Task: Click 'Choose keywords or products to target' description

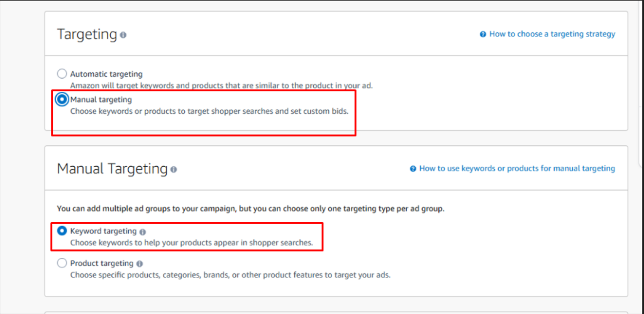Action: [209, 111]
